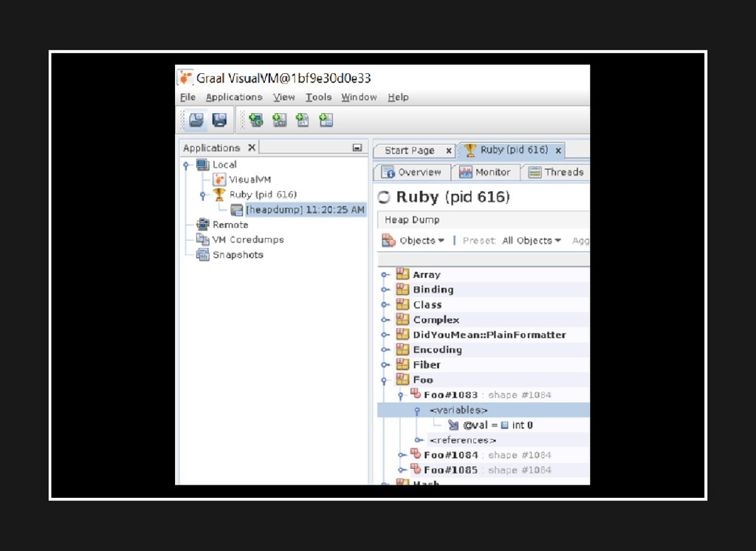Switch to the Threads tab

pyautogui.click(x=555, y=172)
